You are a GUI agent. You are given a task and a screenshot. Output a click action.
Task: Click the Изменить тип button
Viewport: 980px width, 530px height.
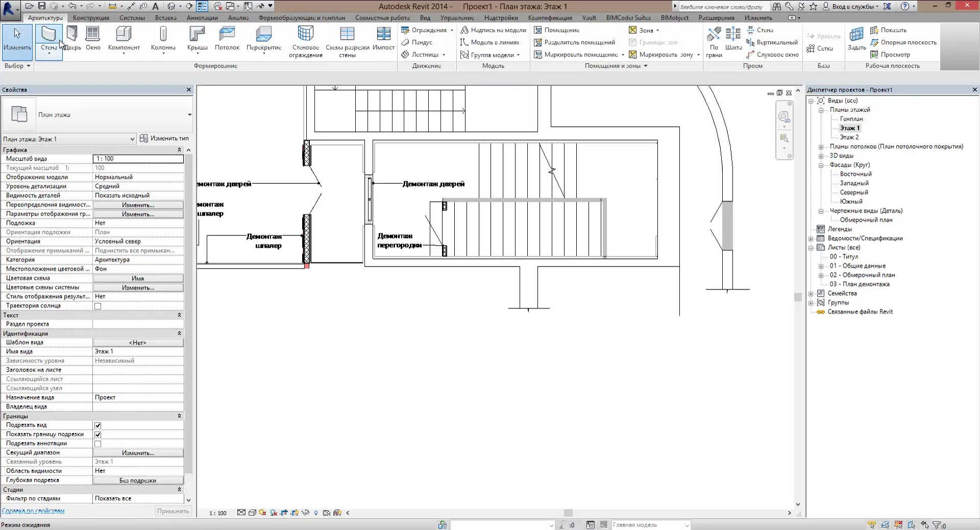pos(164,138)
